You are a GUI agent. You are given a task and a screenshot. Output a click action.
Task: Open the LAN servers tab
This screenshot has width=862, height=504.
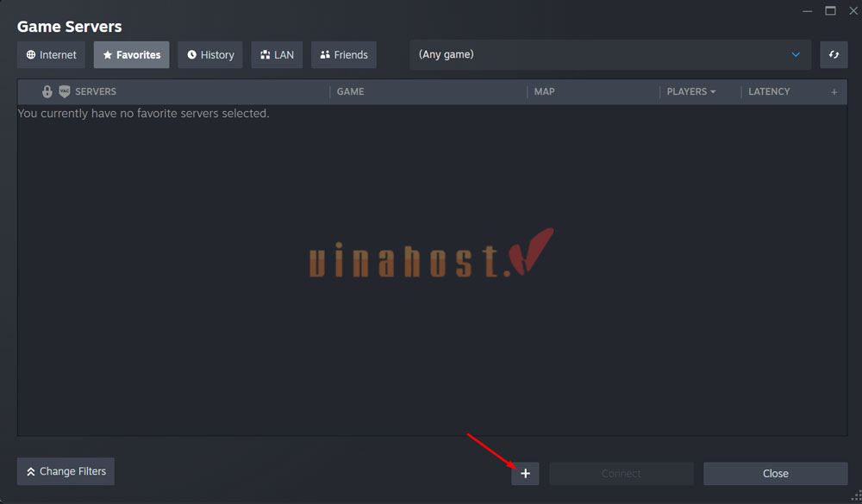[x=277, y=54]
